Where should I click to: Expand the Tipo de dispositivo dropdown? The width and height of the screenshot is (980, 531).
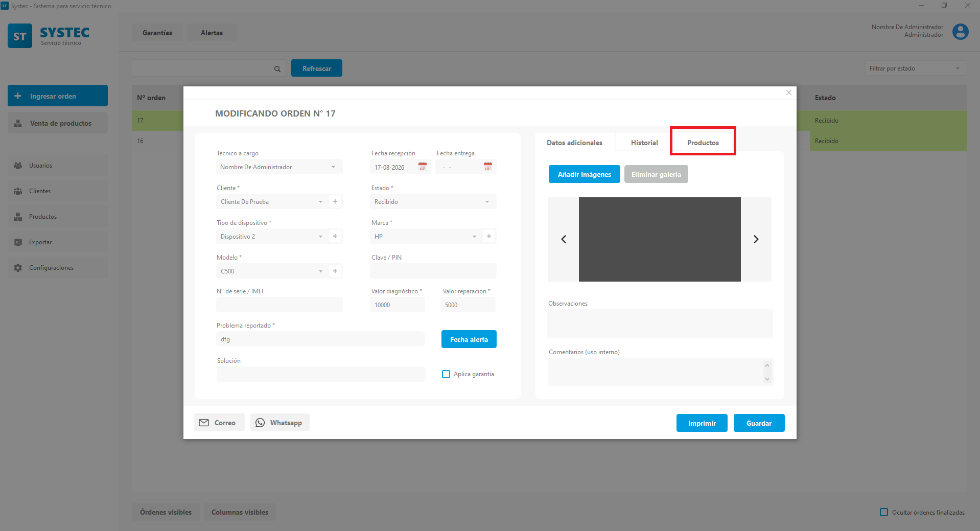click(x=271, y=236)
